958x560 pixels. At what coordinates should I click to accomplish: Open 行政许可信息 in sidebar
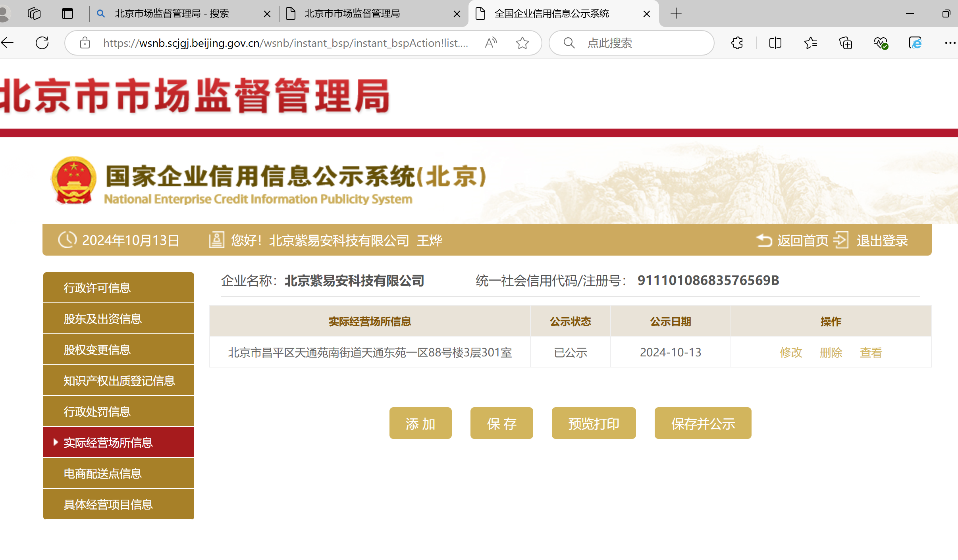pyautogui.click(x=119, y=288)
